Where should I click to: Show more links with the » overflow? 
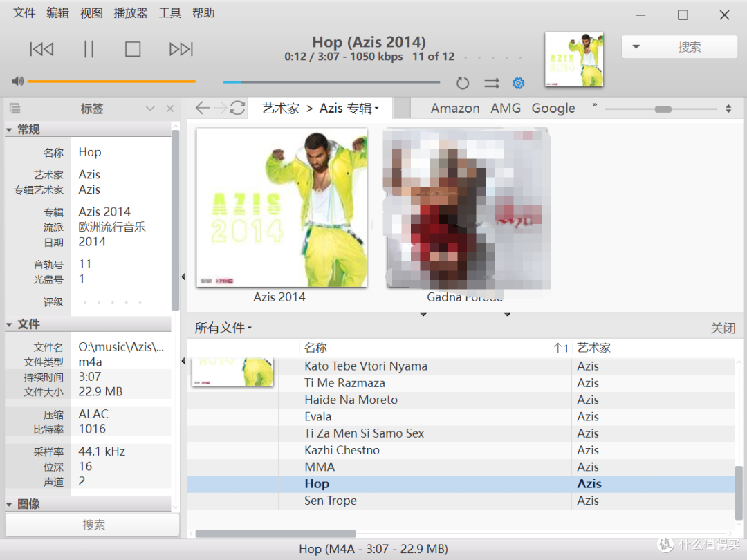pyautogui.click(x=594, y=105)
